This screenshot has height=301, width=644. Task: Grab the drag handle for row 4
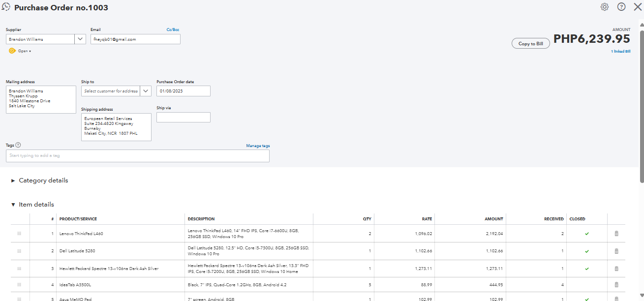(19, 285)
